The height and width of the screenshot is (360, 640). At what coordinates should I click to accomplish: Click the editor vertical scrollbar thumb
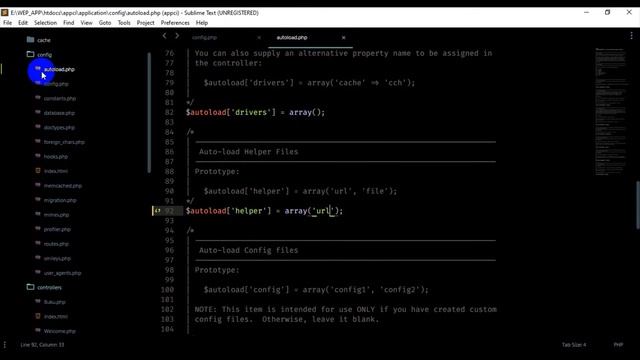pos(638,205)
